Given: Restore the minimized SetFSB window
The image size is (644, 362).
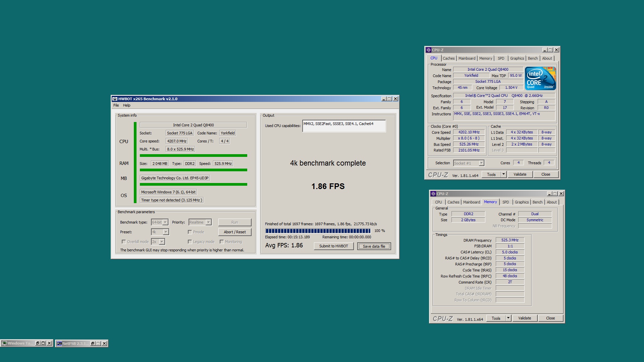Looking at the screenshot, I should click(93, 344).
